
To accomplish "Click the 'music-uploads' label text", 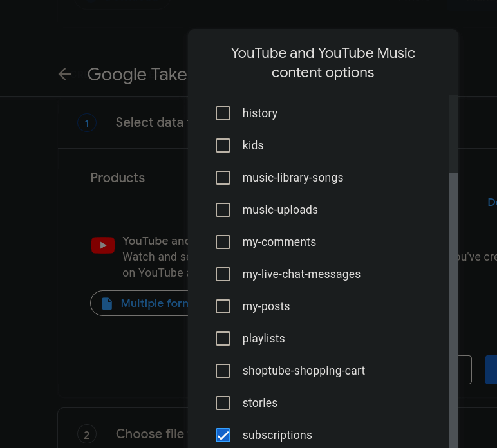I will pos(280,210).
